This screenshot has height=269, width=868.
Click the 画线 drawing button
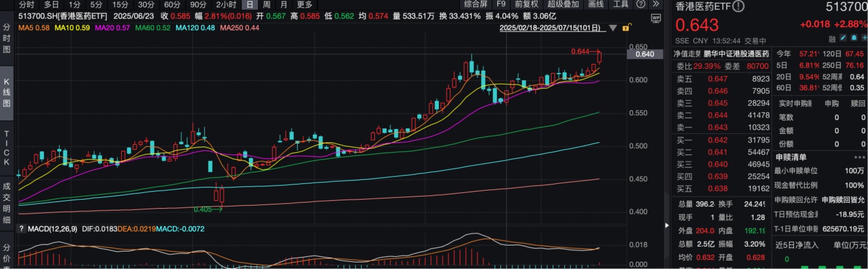596,4
